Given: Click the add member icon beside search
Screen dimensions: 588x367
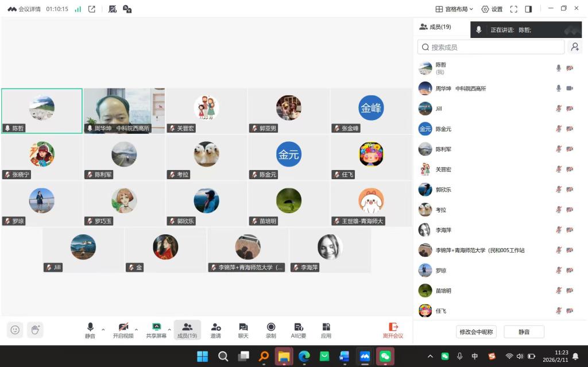Looking at the screenshot, I should (574, 47).
